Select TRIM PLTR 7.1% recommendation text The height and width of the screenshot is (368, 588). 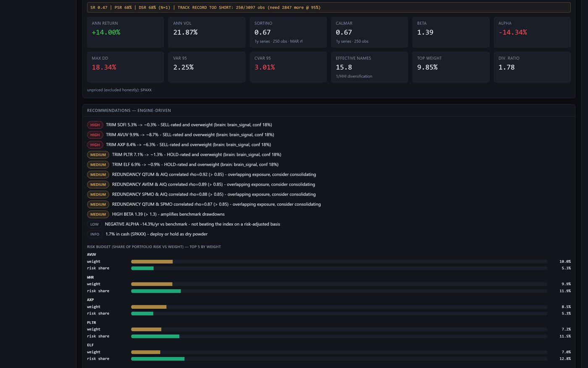197,155
